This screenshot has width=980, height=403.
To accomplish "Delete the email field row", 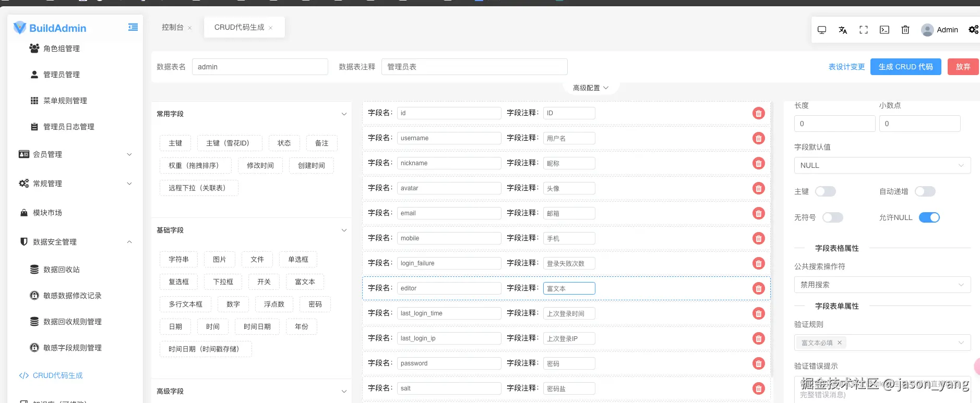I will 759,213.
